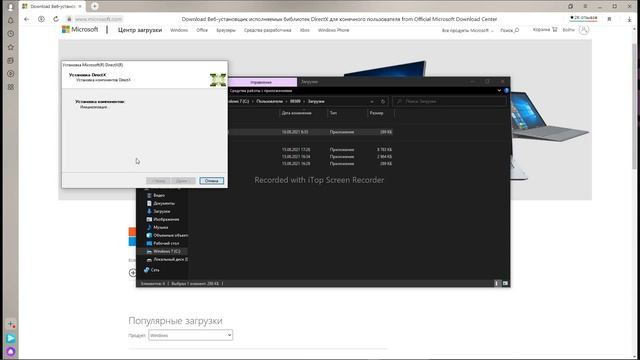The height and width of the screenshot is (360, 640).
Task: Close the Download Веб-установщик tab
Action: [80, 7]
